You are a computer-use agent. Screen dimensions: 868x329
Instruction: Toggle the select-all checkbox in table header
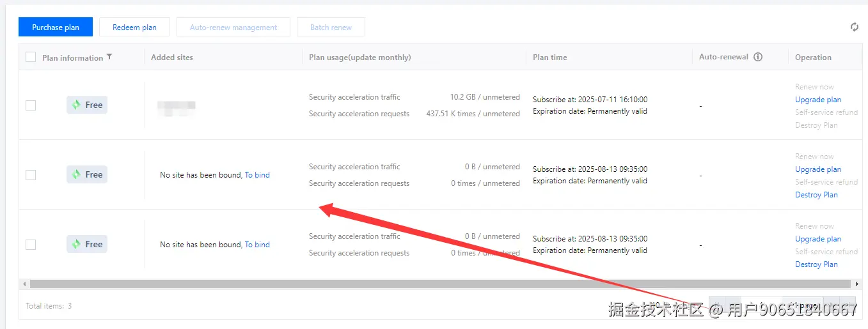click(31, 57)
